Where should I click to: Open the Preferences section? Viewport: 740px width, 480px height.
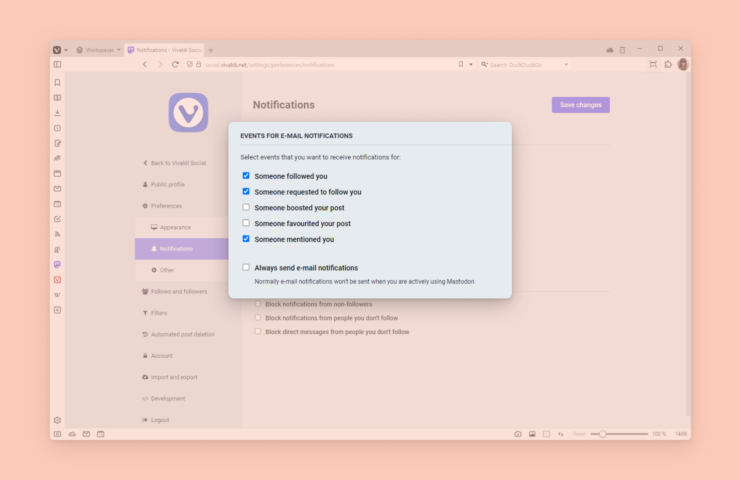(x=162, y=206)
